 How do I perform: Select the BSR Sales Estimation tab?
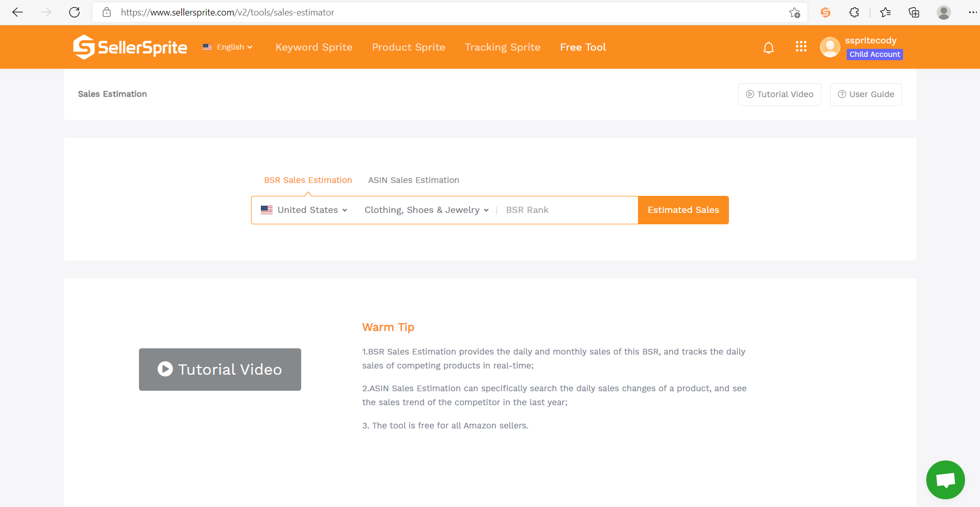pos(308,180)
